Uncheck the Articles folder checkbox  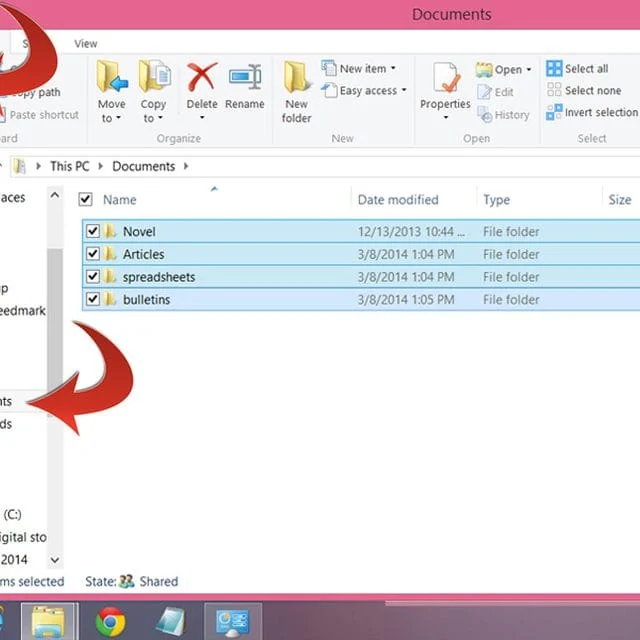(93, 254)
